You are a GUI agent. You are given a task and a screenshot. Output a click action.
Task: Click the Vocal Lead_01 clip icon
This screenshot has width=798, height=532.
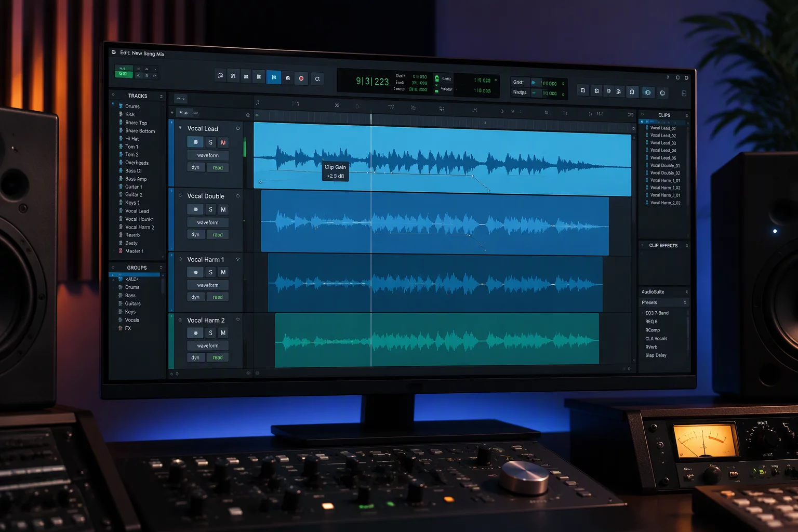[647, 128]
